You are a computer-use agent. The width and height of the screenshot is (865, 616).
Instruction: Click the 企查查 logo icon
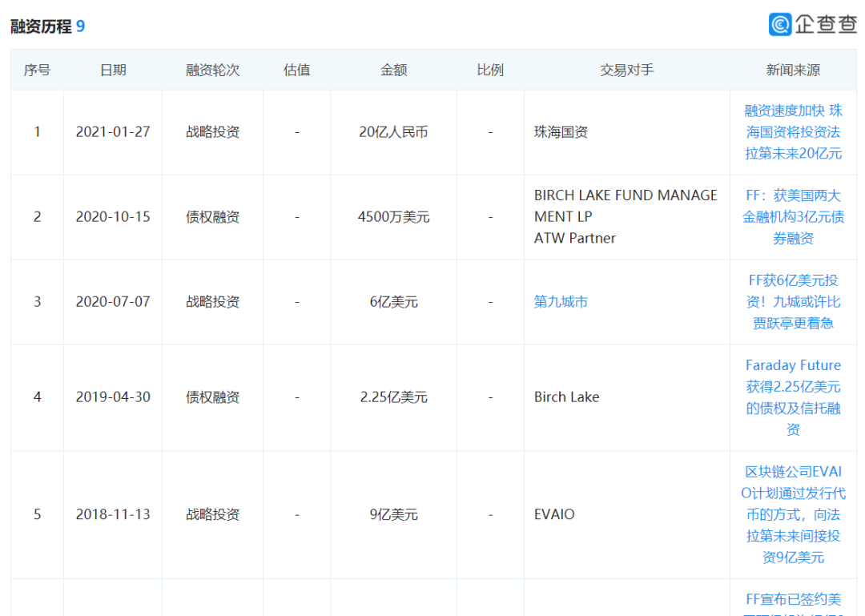coord(780,24)
